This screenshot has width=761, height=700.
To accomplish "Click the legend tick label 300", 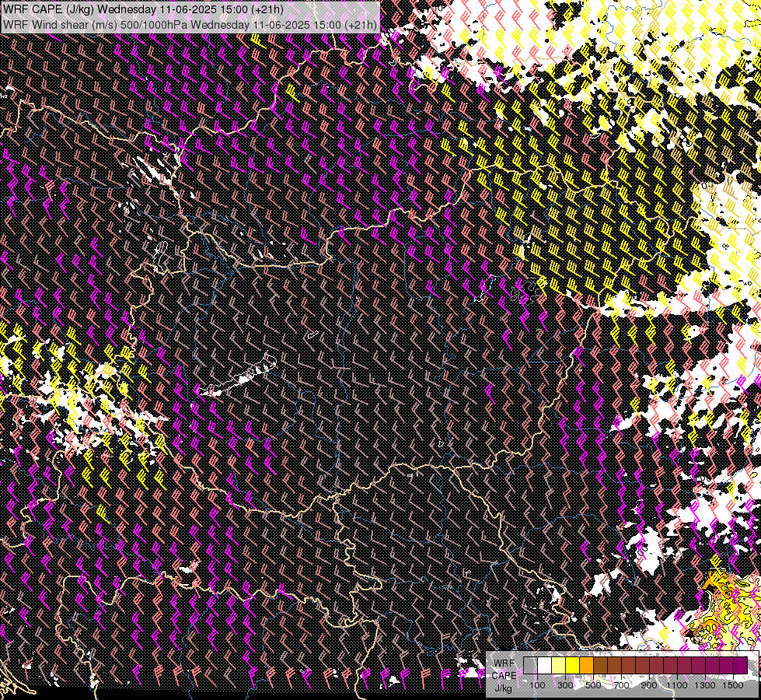I will tap(565, 685).
